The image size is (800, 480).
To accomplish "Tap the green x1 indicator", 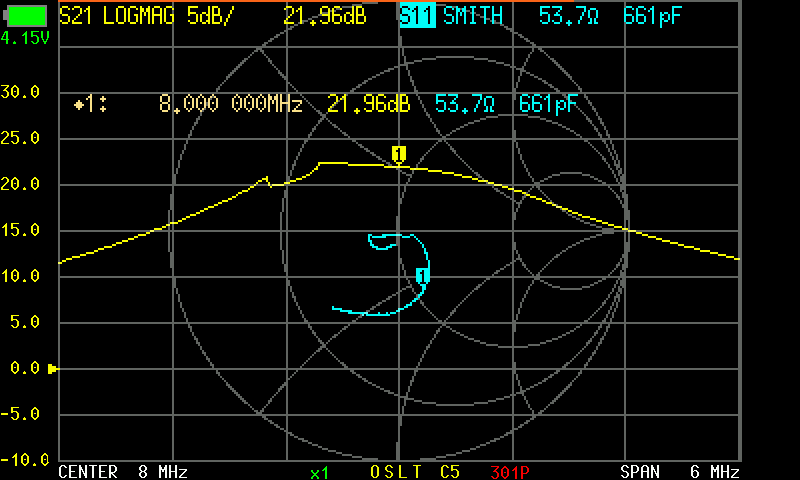I will click(319, 473).
